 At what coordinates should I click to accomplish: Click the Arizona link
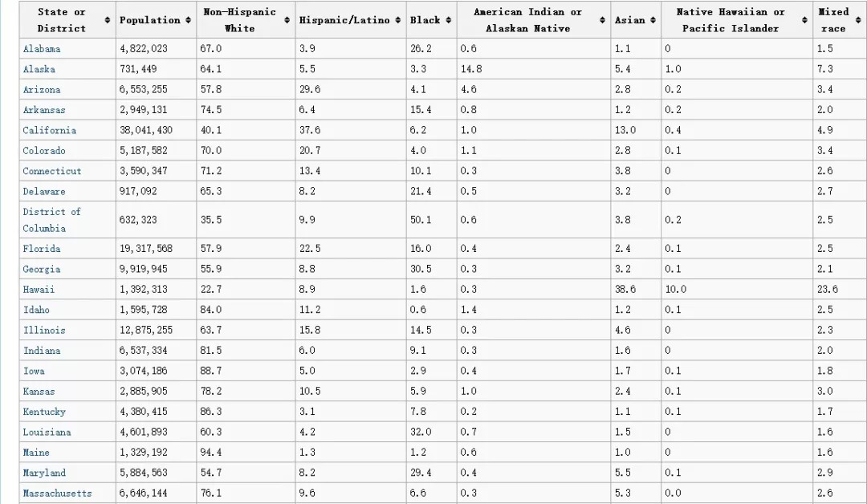click(x=42, y=90)
